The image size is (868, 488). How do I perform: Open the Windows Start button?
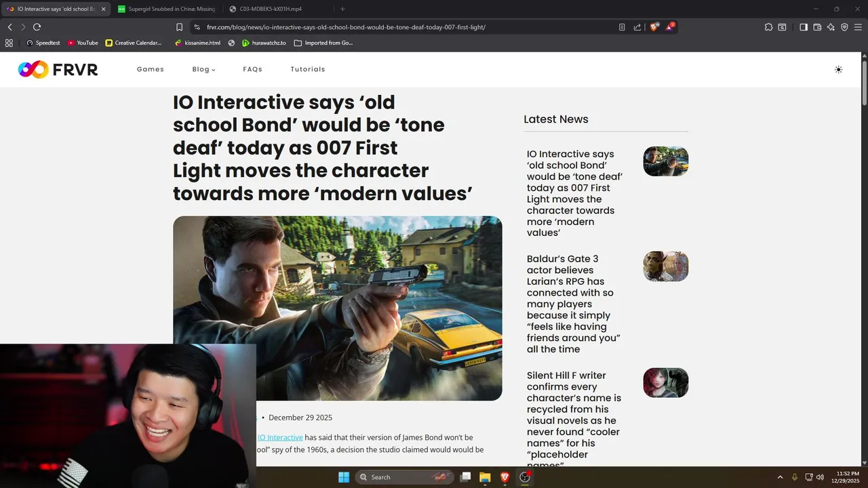(x=344, y=477)
